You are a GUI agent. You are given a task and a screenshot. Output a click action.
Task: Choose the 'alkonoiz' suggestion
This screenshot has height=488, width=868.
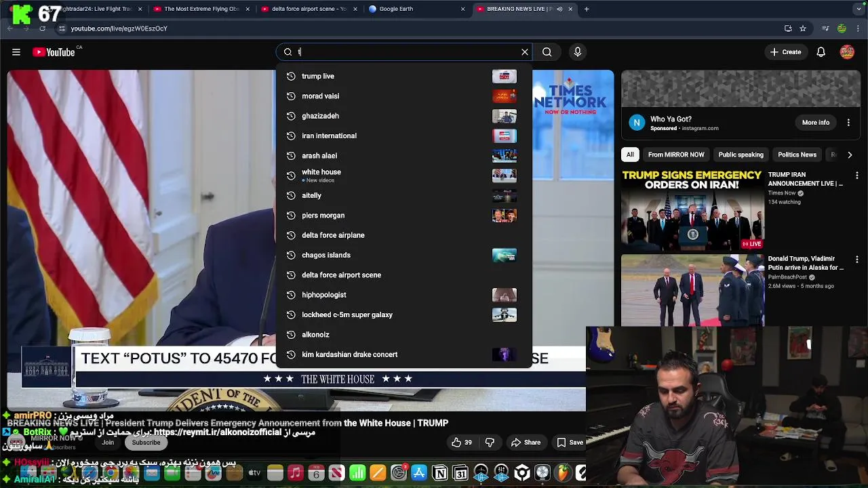(404, 335)
